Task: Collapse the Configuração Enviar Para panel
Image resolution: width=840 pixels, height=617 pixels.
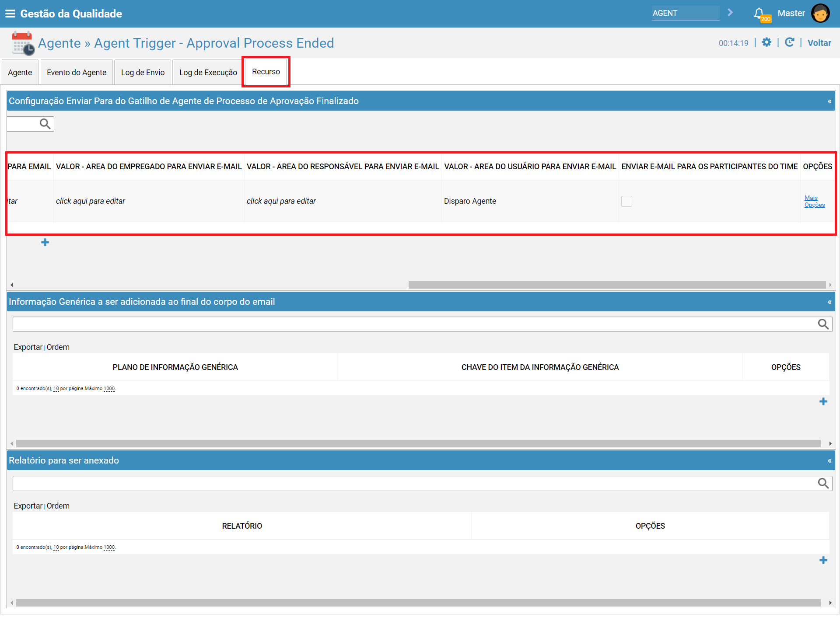Action: 829,101
